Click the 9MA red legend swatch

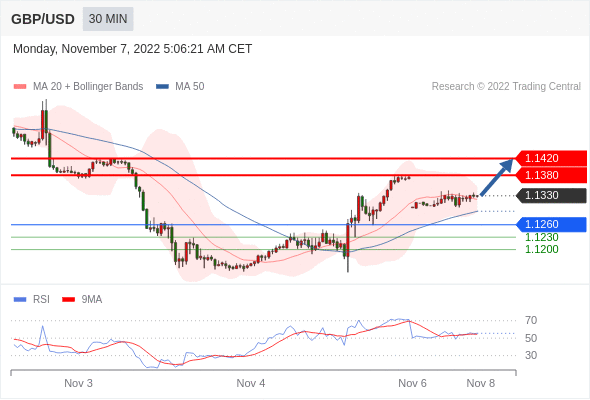coord(68,300)
